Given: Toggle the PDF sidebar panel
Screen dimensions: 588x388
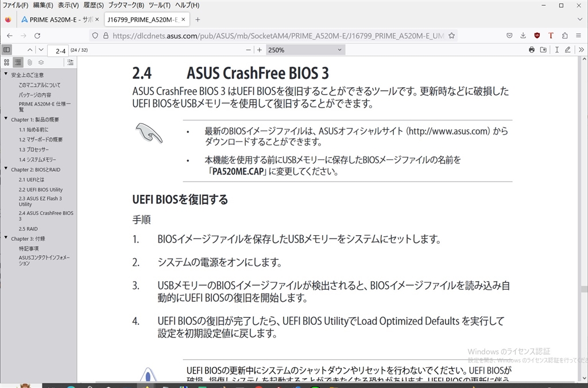Looking at the screenshot, I should (x=7, y=49).
